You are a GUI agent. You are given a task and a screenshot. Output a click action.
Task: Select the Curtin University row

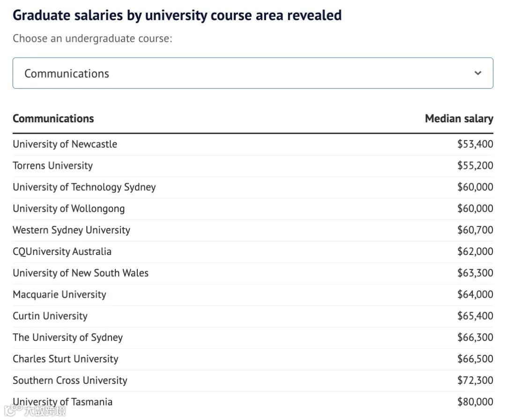50,316
